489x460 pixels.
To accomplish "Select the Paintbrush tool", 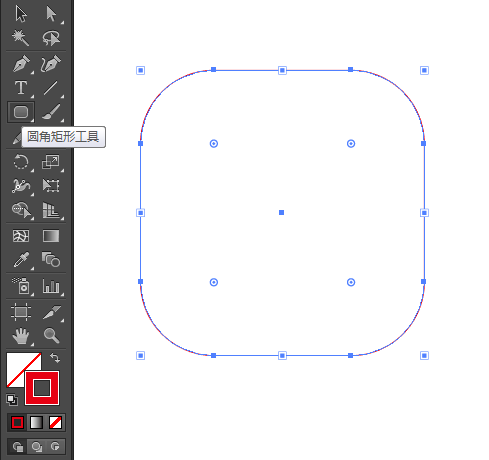I will (x=51, y=112).
